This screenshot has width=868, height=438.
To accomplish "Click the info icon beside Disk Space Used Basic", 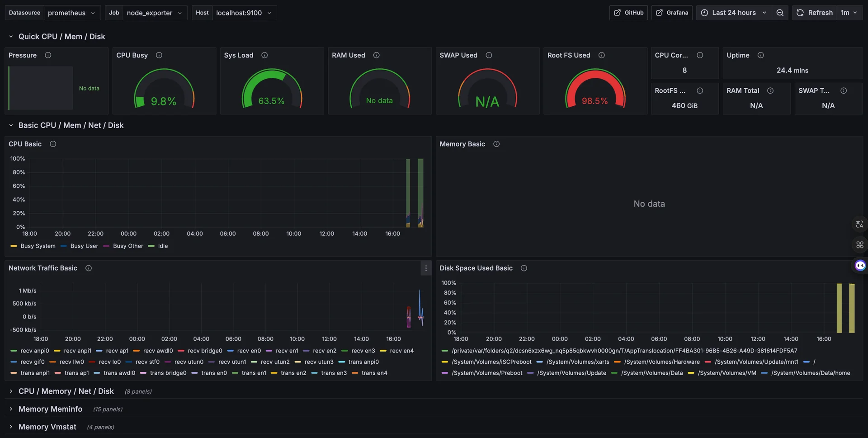I will pos(524,268).
